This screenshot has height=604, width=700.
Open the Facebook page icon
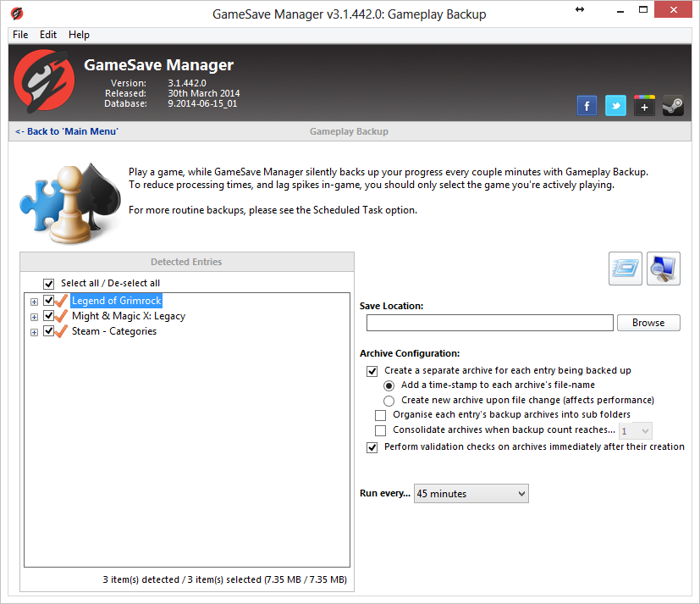coord(587,106)
